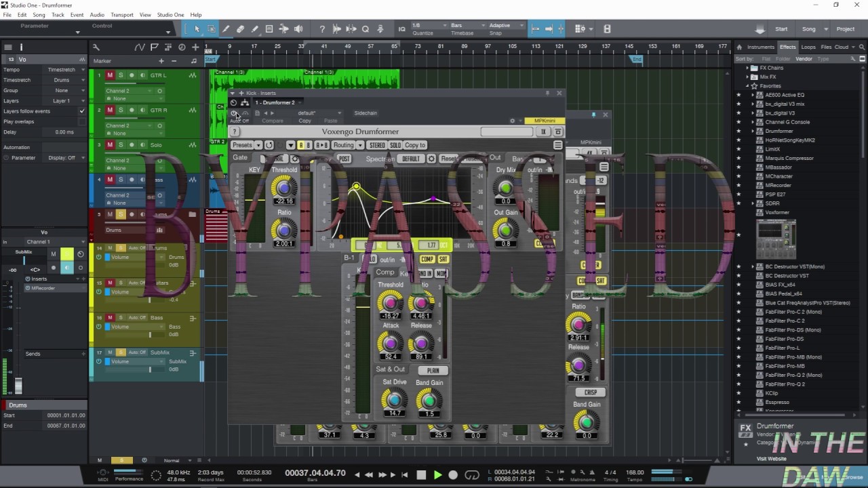Open the Drumformer plugin settings window icon
868x488 pixels.
[558, 131]
